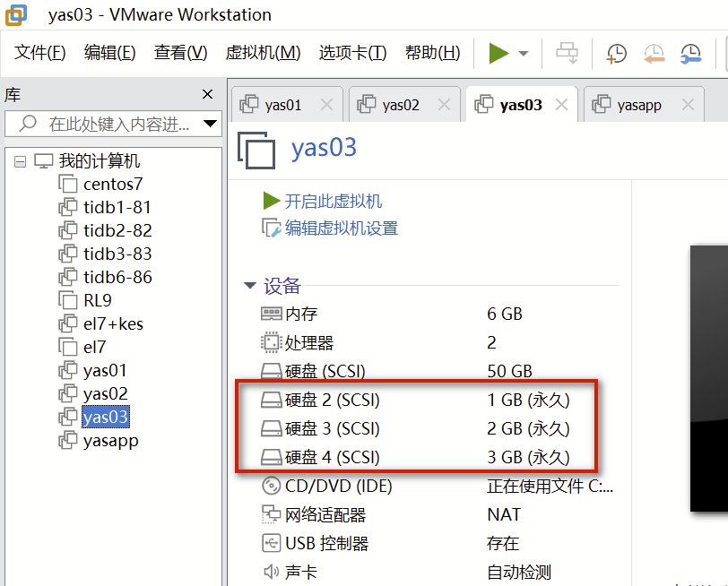Select tidb2-82 virtual machine in library

pos(117,230)
